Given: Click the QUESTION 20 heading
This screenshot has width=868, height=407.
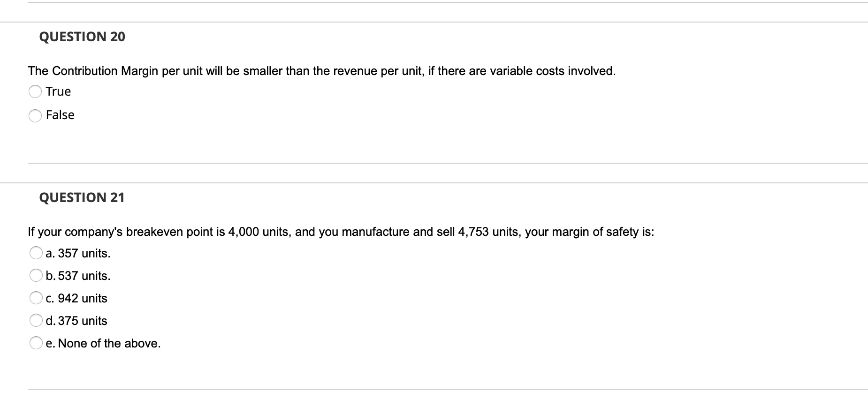Looking at the screenshot, I should tap(82, 37).
